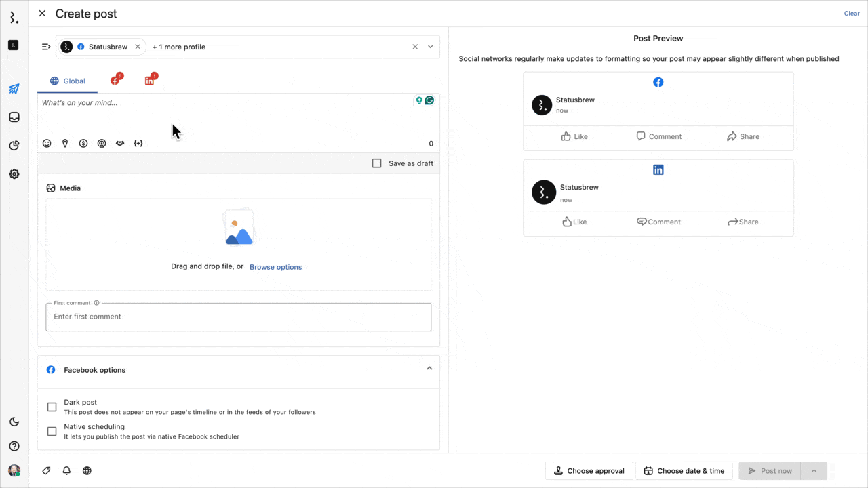Toggle dark mode moon icon
The height and width of the screenshot is (488, 868).
(x=14, y=422)
